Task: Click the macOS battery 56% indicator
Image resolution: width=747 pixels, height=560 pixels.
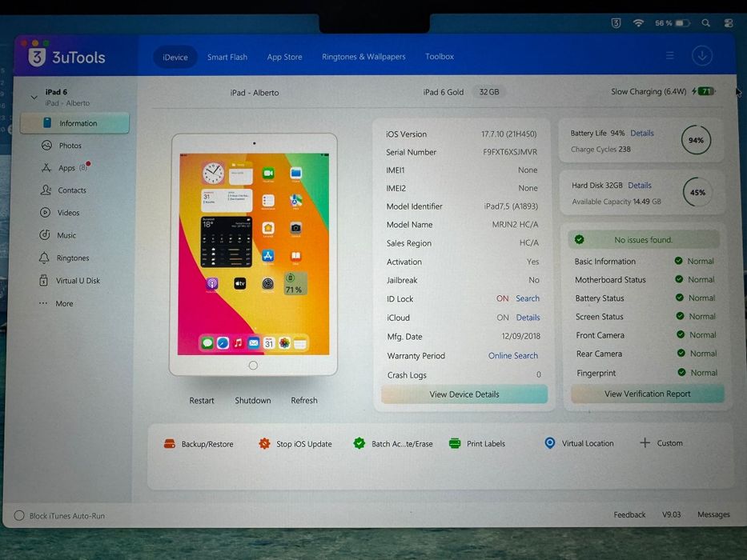Action: [x=673, y=23]
